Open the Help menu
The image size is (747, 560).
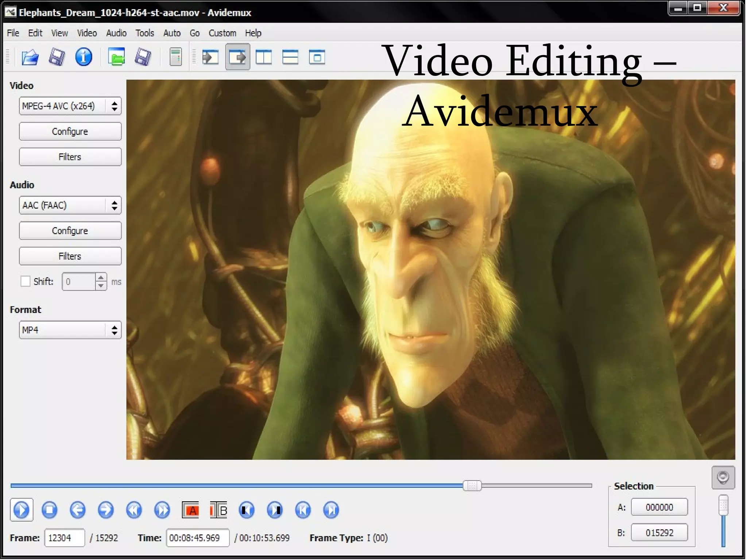pos(253,33)
